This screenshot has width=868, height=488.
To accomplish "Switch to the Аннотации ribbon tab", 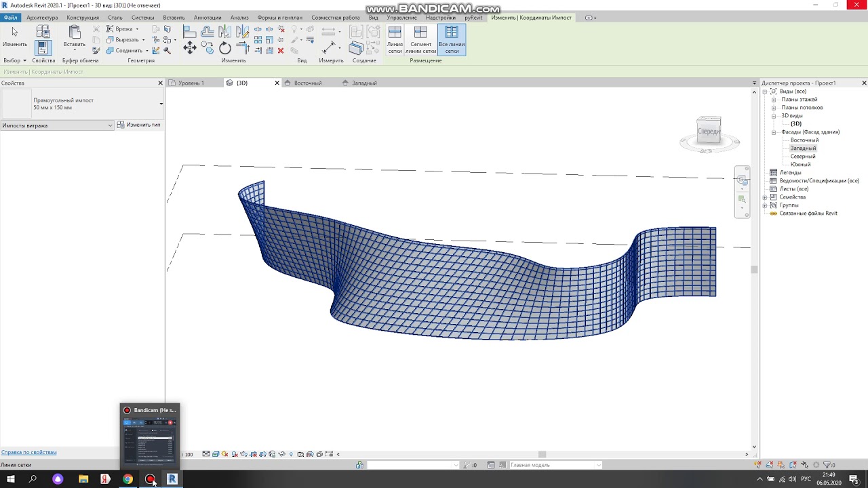I will click(208, 18).
